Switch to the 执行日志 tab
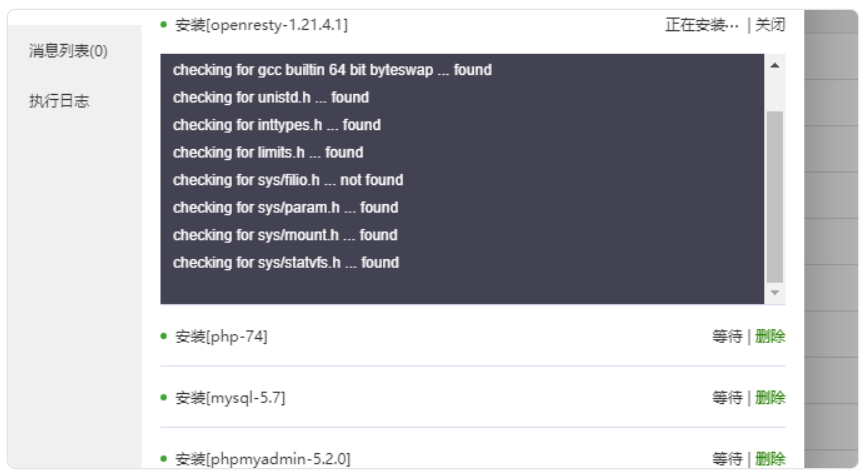This screenshot has height=475, width=865. point(59,101)
